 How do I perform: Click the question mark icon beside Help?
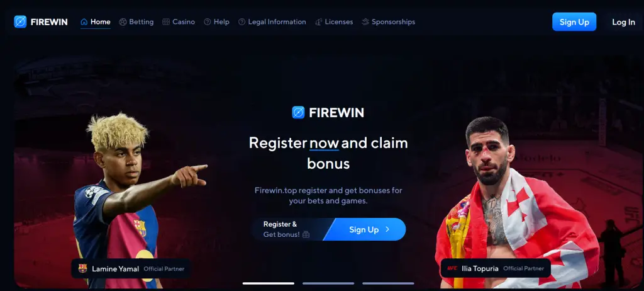pos(208,22)
